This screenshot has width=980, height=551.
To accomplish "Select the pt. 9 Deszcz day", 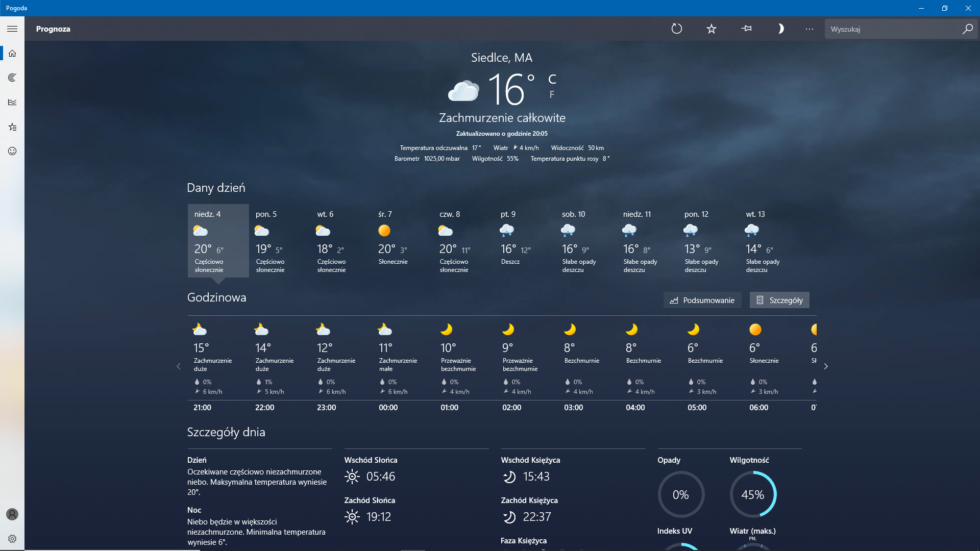I will [524, 241].
